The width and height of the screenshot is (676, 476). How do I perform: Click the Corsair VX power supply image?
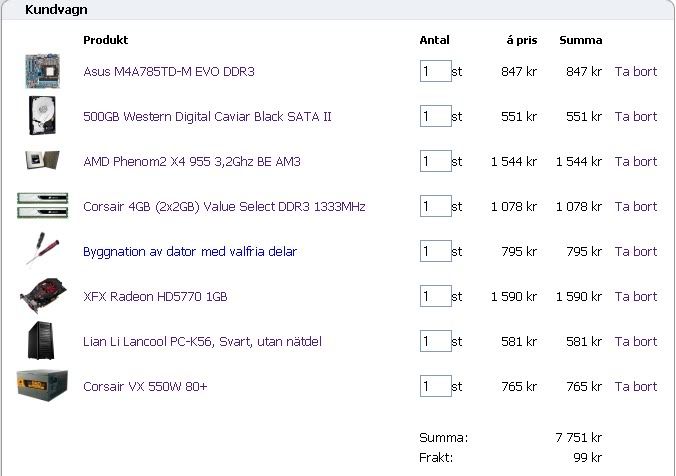tap(42, 385)
